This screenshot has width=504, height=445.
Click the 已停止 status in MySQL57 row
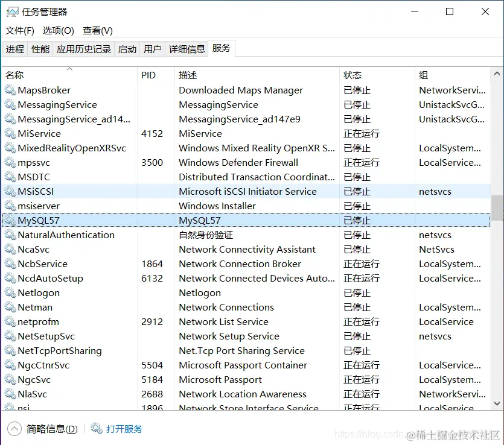(x=357, y=220)
